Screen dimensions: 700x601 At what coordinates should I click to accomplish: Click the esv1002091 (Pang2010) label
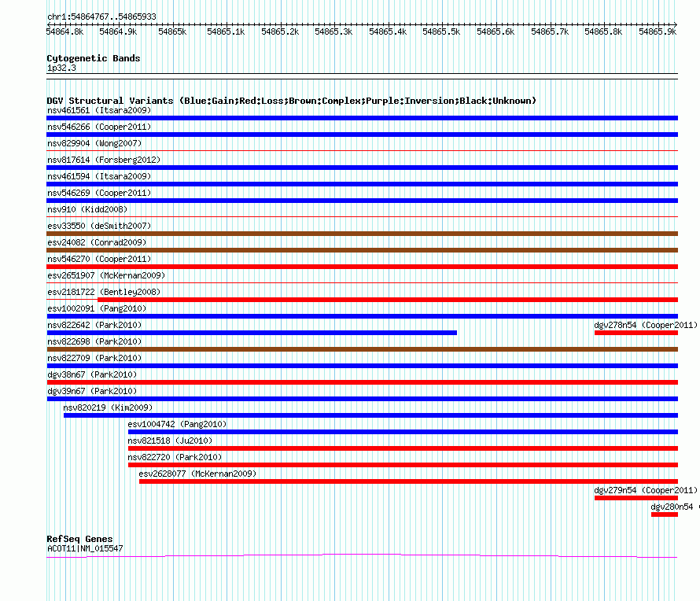(x=97, y=308)
